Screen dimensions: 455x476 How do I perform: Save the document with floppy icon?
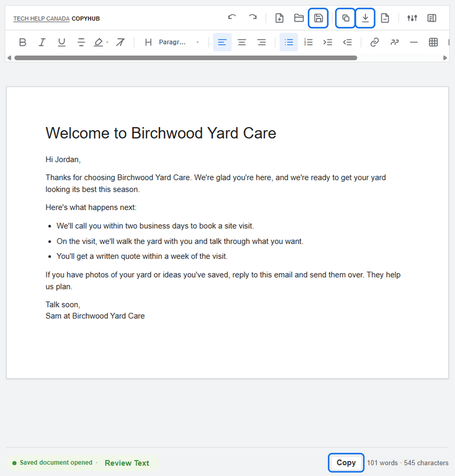coord(318,18)
